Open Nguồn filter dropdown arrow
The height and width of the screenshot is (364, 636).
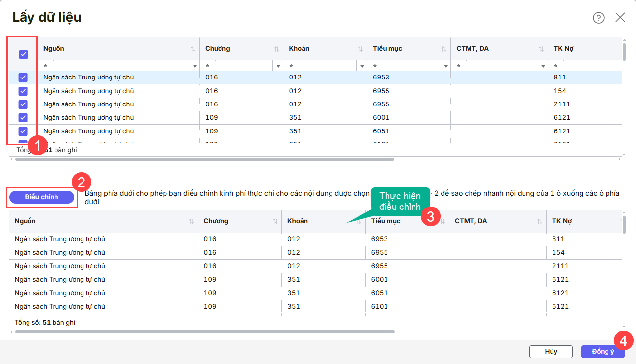pyautogui.click(x=195, y=66)
